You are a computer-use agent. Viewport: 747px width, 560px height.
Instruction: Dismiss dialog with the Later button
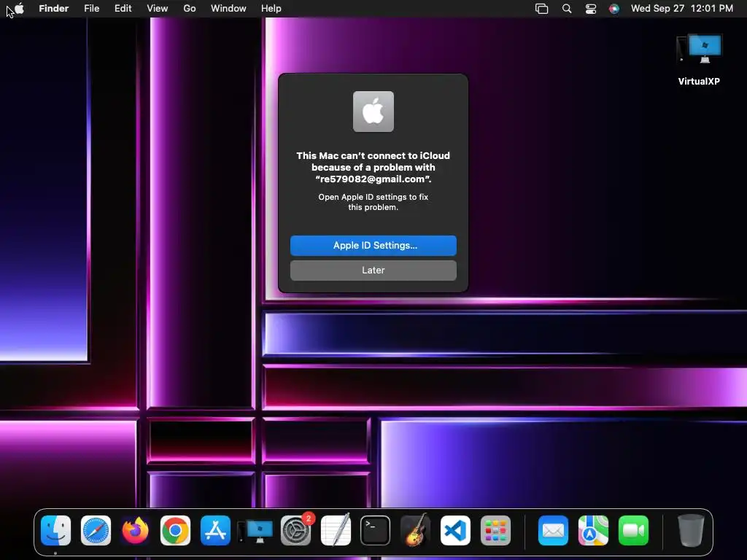(373, 271)
